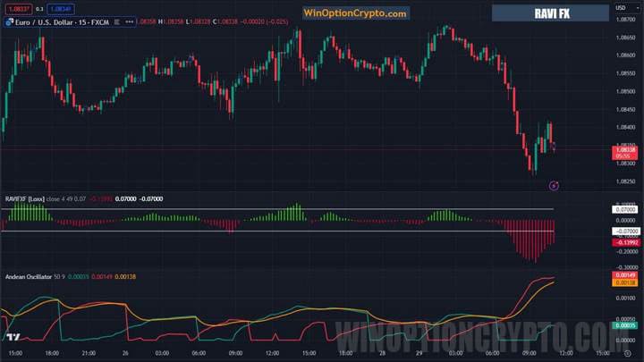Image resolution: width=644 pixels, height=362 pixels.
Task: Click the 12:00 label under the Andean panel's rising lines
Action: pyautogui.click(x=565, y=353)
